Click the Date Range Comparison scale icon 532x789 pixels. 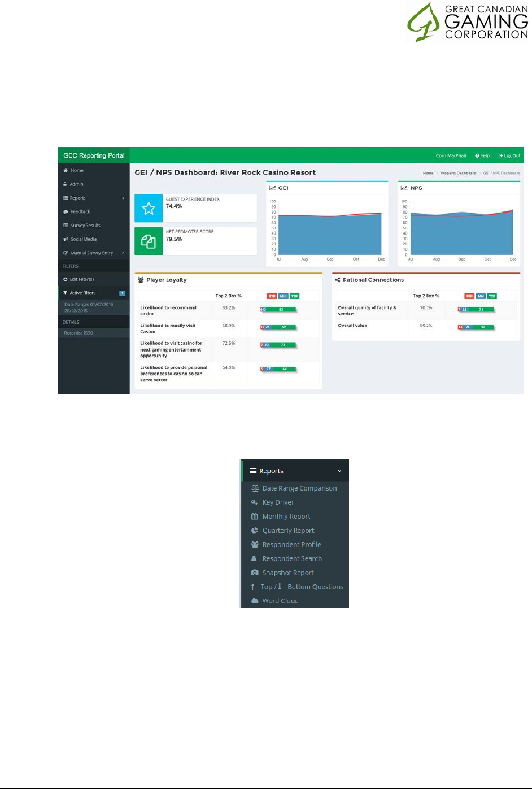point(255,488)
